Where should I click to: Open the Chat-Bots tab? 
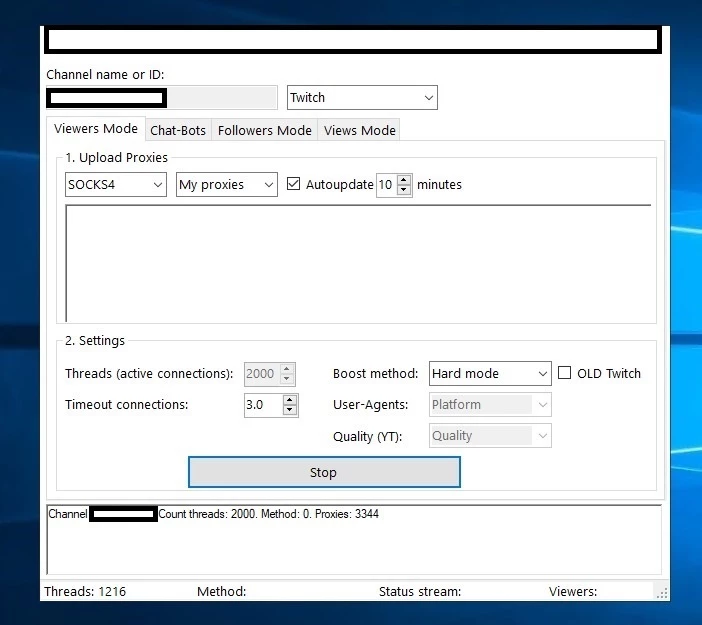[178, 130]
